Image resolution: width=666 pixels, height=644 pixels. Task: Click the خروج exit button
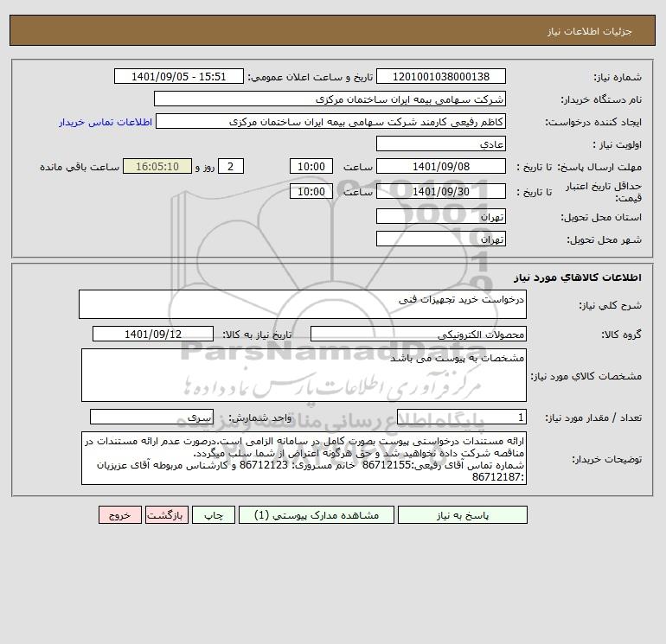tap(119, 515)
